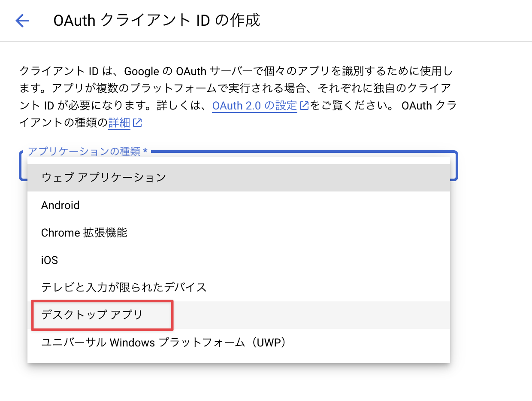
Task: Pick iOS from the application type list
Action: pyautogui.click(x=239, y=260)
